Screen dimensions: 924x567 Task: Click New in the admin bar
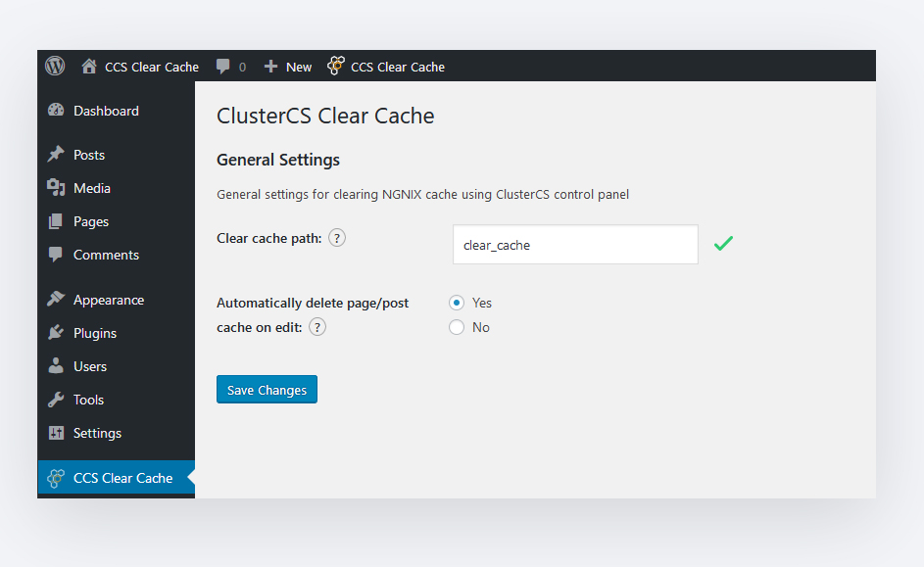(x=299, y=68)
